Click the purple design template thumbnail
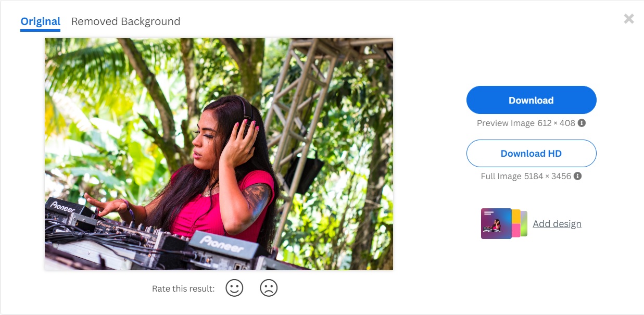The height and width of the screenshot is (315, 644). [x=496, y=223]
